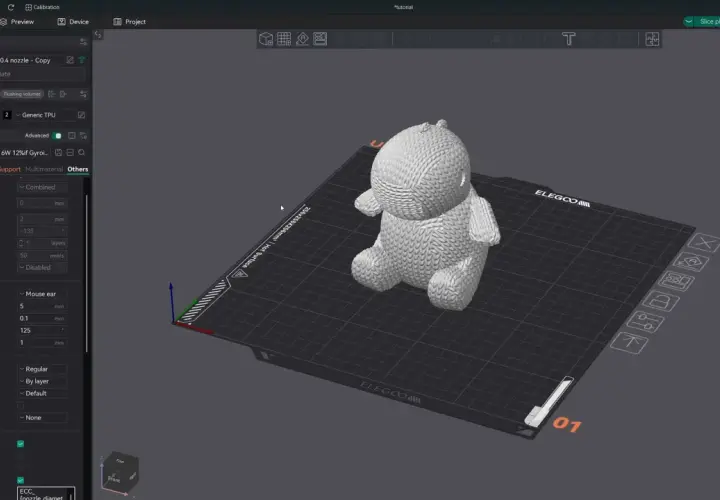Open the 0.4 nozzle - Copy printer dropdown
Screen dimensions: 720x500
[x=32, y=60]
